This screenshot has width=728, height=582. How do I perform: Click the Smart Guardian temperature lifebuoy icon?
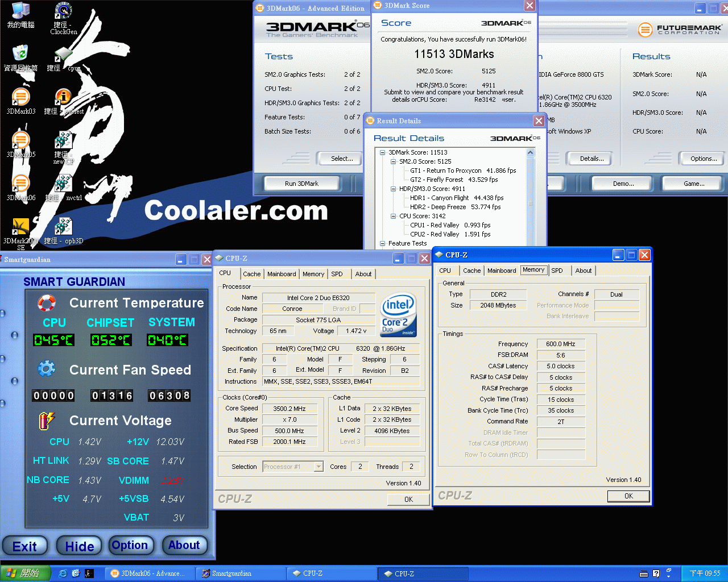click(x=46, y=303)
